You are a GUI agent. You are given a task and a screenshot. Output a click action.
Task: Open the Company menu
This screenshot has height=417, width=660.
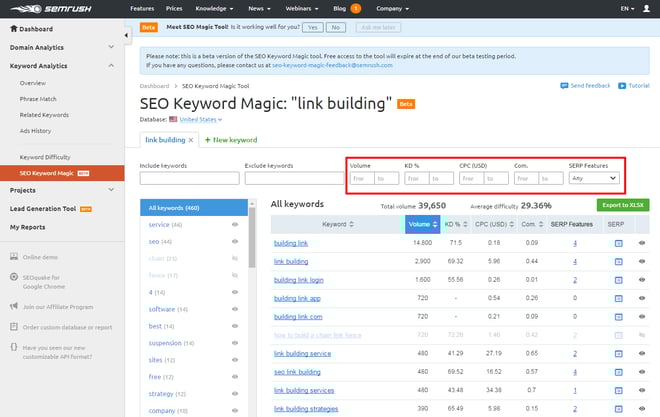tap(392, 8)
